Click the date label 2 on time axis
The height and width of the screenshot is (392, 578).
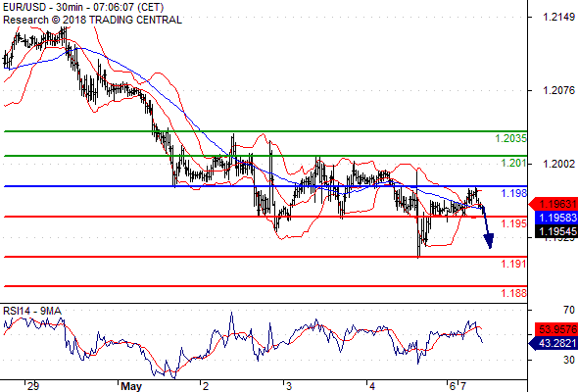(206, 386)
